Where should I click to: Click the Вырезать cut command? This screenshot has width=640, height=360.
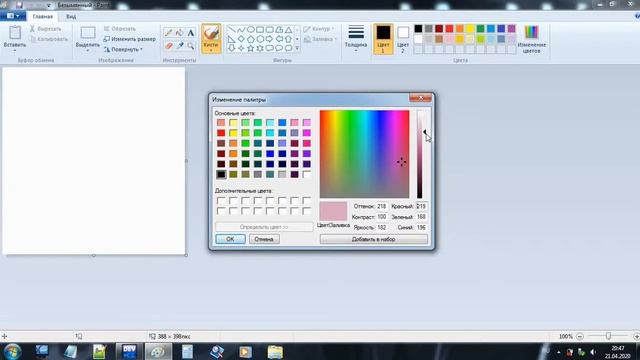pos(45,29)
